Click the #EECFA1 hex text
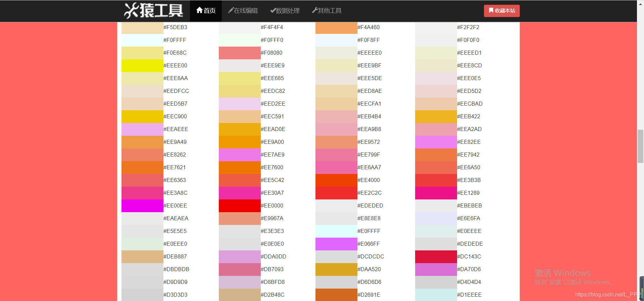 (x=369, y=104)
